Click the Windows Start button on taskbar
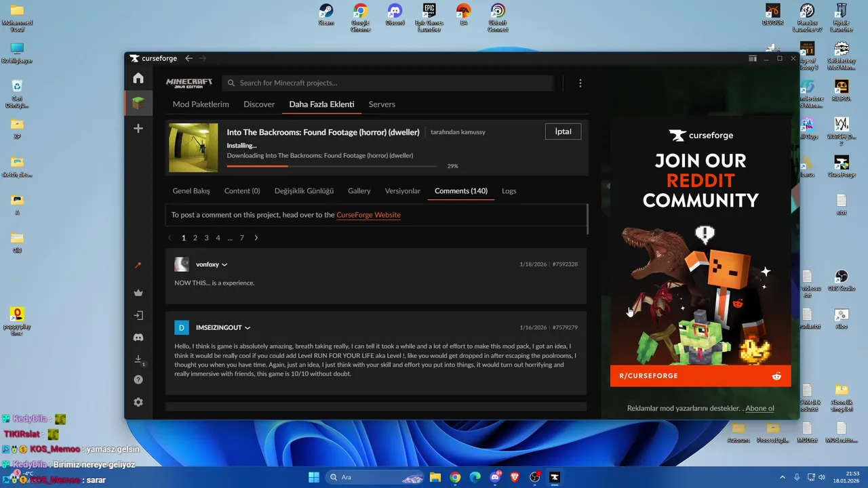The image size is (868, 488). point(314,477)
